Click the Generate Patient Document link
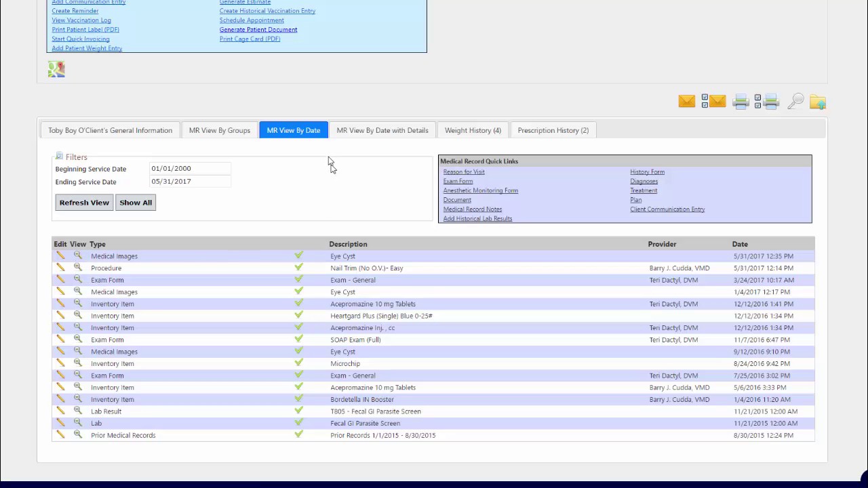Screen dimensions: 868x488 [x=258, y=30]
